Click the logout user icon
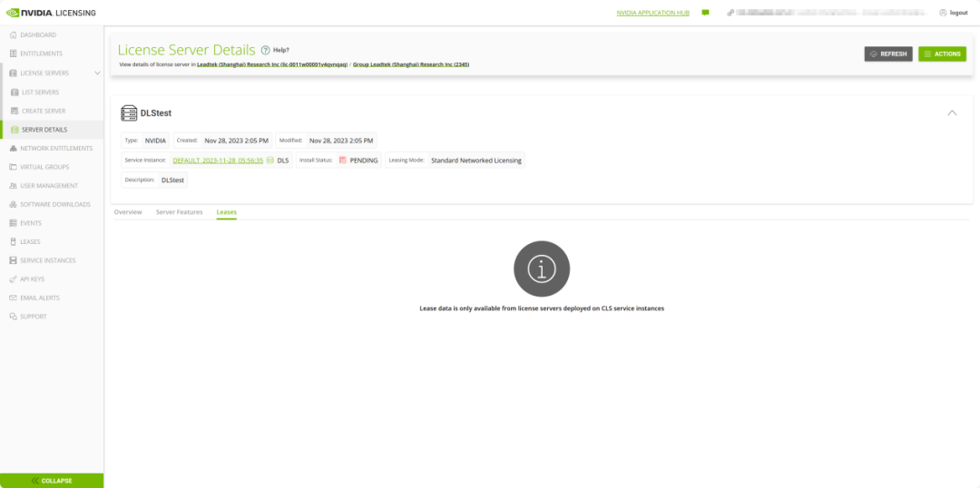 pyautogui.click(x=943, y=13)
